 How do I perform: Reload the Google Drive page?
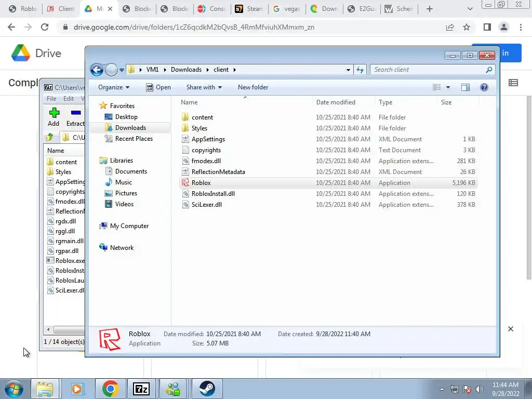click(x=45, y=27)
